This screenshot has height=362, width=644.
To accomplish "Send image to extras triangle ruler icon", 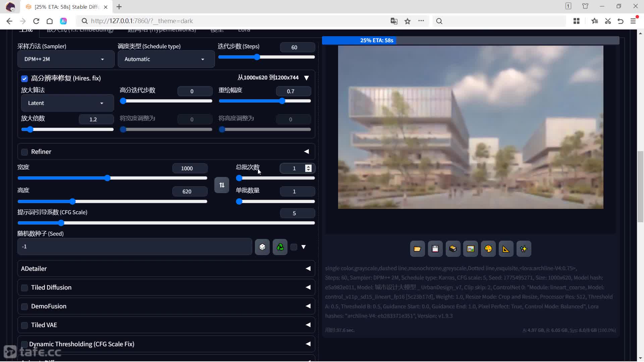I will [506, 249].
